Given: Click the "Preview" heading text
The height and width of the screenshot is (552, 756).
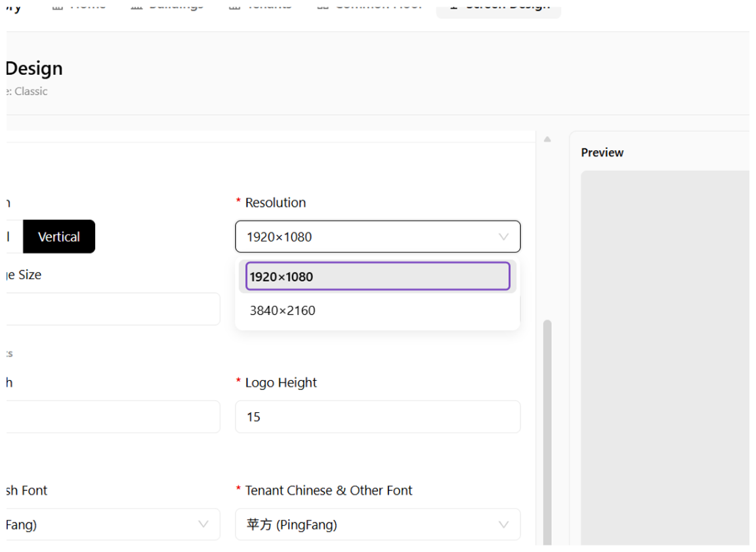Looking at the screenshot, I should [x=602, y=153].
